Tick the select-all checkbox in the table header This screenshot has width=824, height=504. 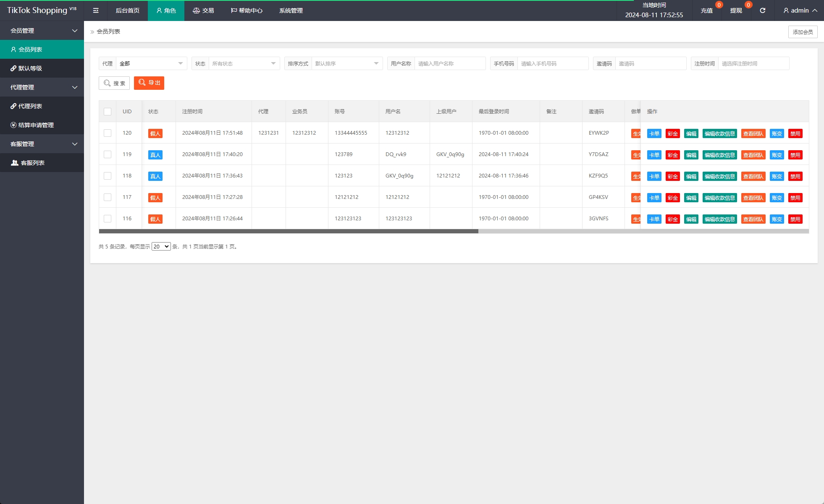108,112
